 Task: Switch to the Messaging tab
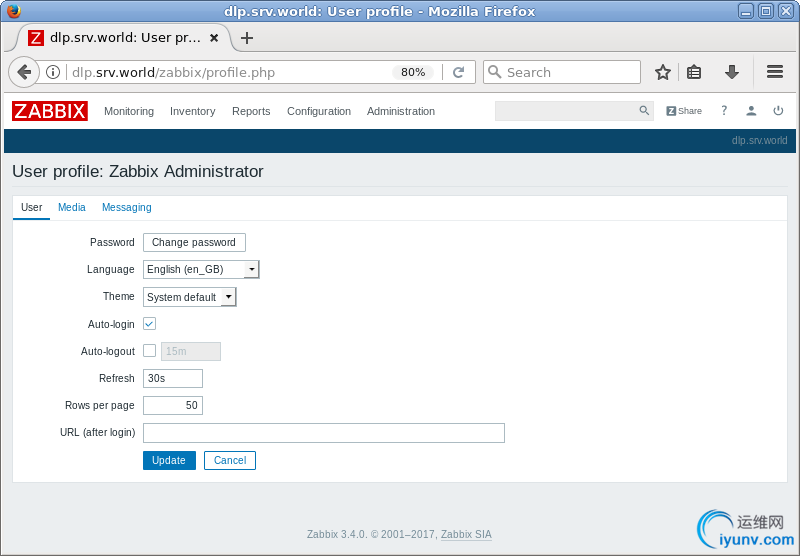click(127, 208)
